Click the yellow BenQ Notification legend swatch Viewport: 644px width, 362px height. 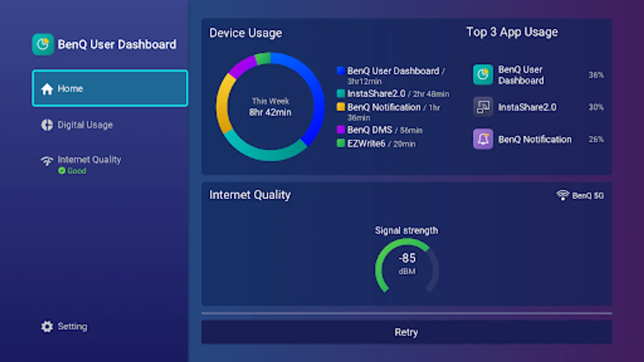[x=341, y=107]
